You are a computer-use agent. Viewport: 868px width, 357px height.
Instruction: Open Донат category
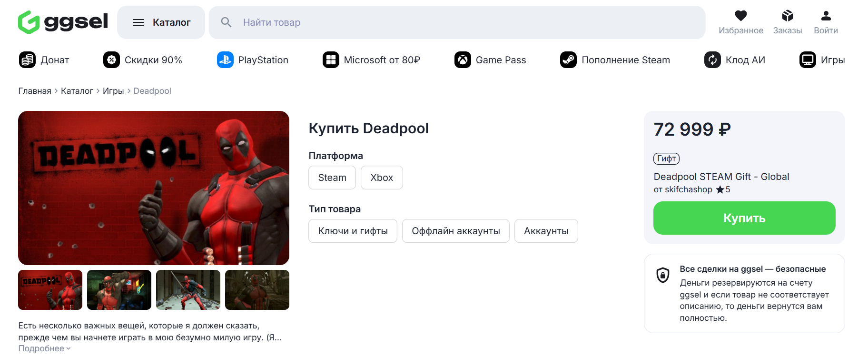pos(44,60)
